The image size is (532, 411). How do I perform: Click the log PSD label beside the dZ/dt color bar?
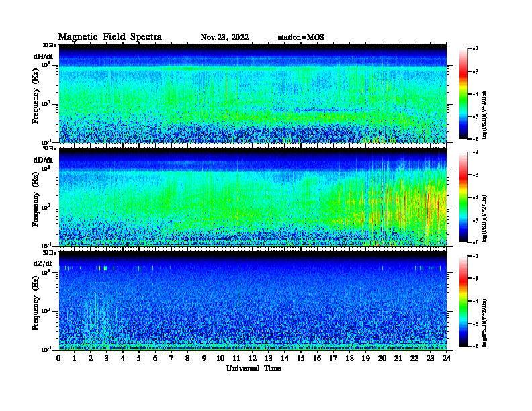[484, 322]
